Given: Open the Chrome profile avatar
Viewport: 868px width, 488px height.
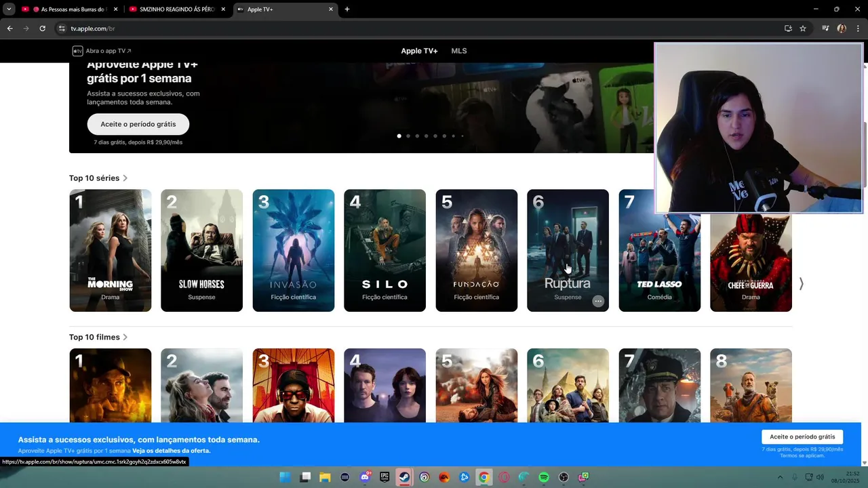Looking at the screenshot, I should click(842, 28).
